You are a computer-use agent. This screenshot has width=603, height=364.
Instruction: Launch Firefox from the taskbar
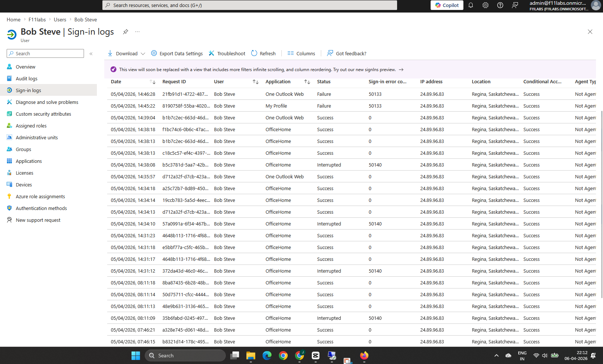pyautogui.click(x=364, y=356)
